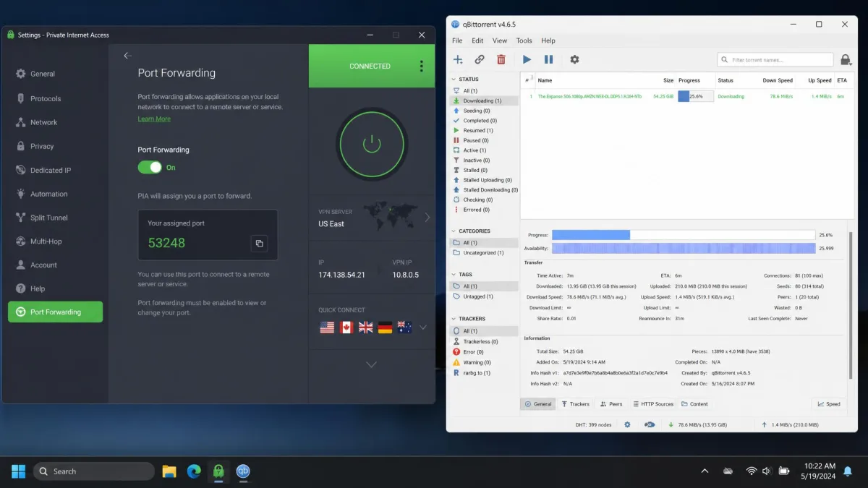Pick the United States flag in Quick Connect
The image size is (868, 488).
[327, 328]
